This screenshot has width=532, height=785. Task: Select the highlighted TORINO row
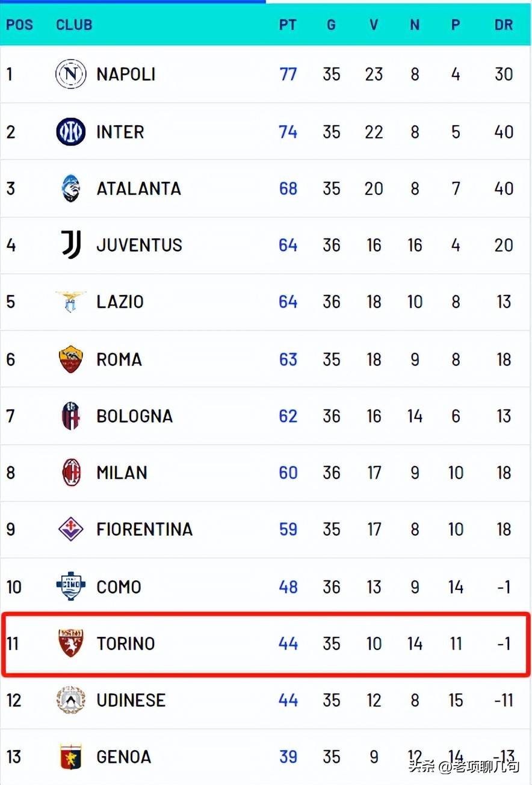pos(265,644)
